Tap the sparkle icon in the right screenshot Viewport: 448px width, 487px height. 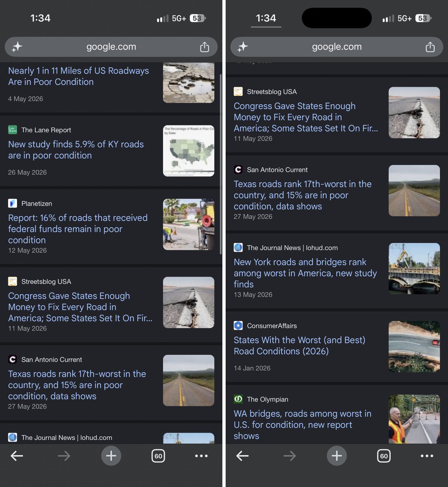(x=243, y=47)
